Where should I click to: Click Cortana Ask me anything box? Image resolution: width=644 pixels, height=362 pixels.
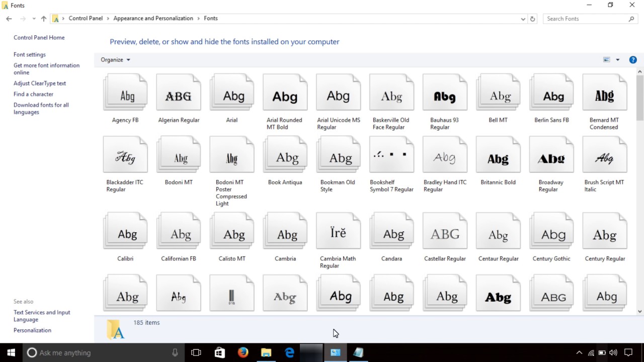(x=104, y=352)
